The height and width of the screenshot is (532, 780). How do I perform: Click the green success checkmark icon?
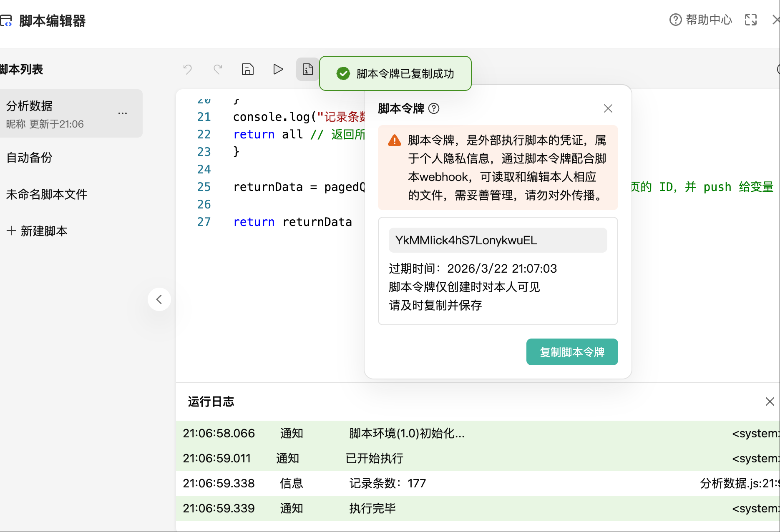point(343,74)
